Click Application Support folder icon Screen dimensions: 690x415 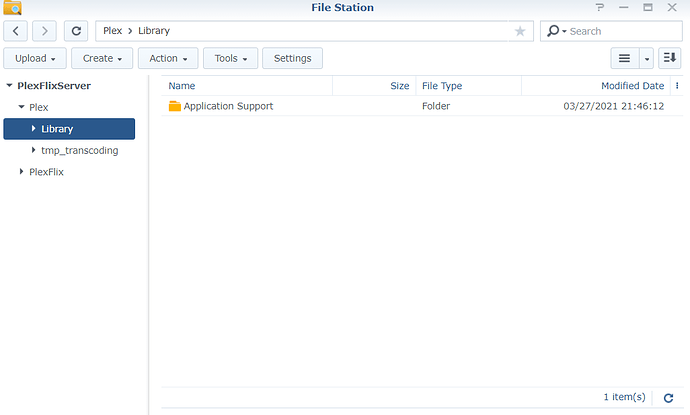point(175,106)
